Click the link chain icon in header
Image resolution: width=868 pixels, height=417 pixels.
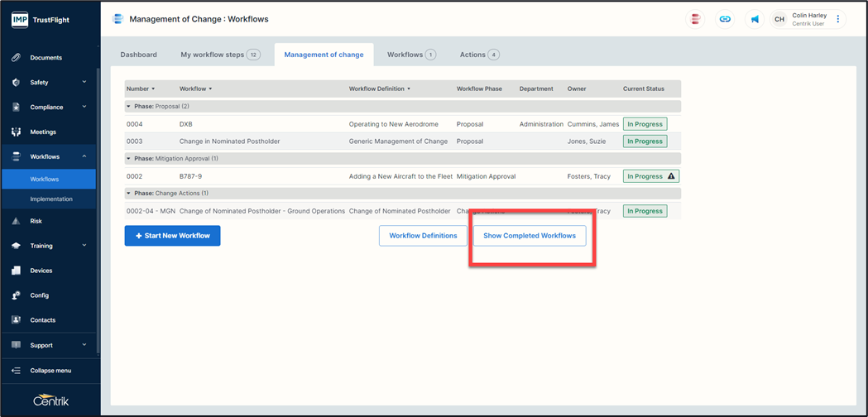(x=725, y=19)
